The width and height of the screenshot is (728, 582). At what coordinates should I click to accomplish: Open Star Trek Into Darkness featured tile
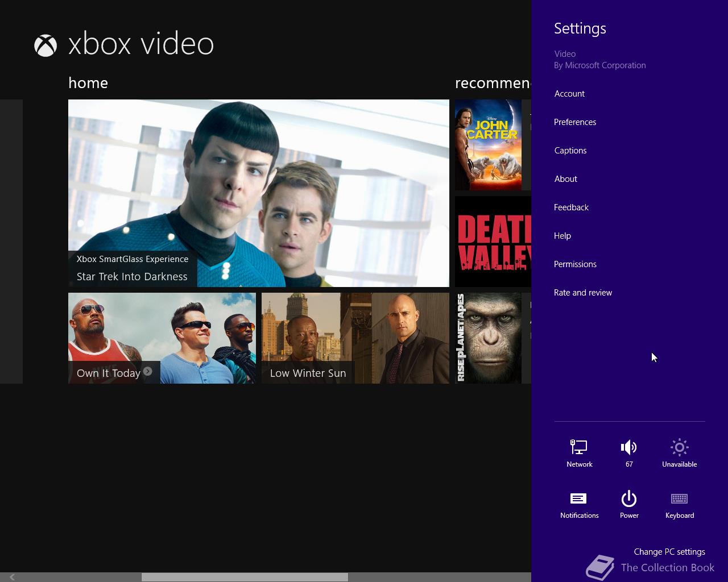pos(259,193)
